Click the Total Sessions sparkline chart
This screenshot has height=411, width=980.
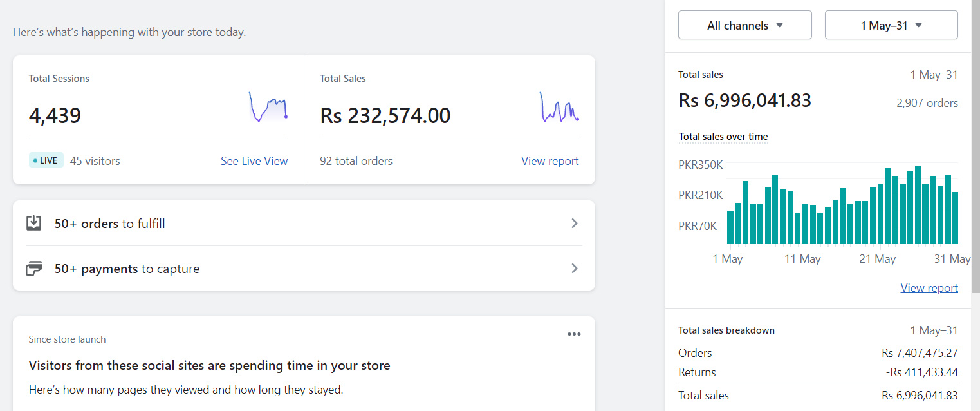pyautogui.click(x=268, y=107)
